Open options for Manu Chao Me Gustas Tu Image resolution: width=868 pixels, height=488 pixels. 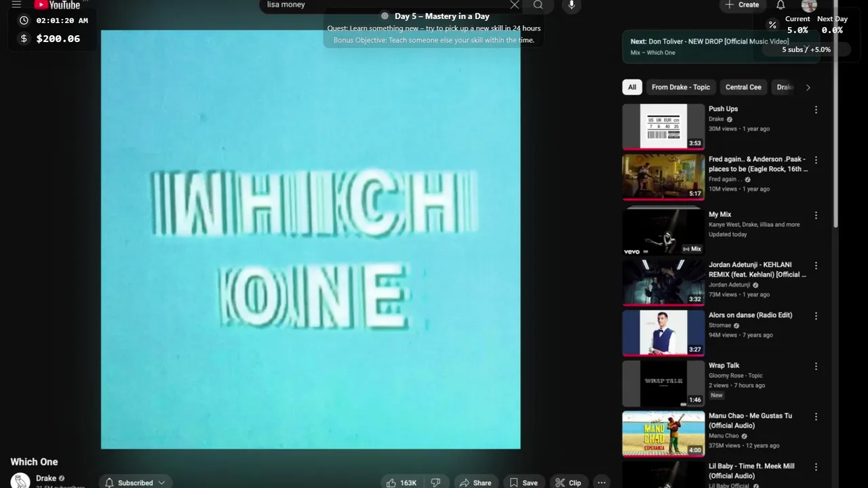(816, 417)
